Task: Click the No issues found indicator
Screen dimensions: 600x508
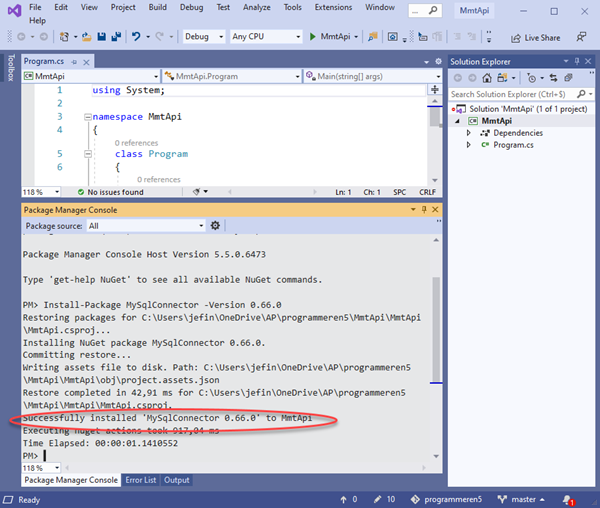Action: point(111,192)
